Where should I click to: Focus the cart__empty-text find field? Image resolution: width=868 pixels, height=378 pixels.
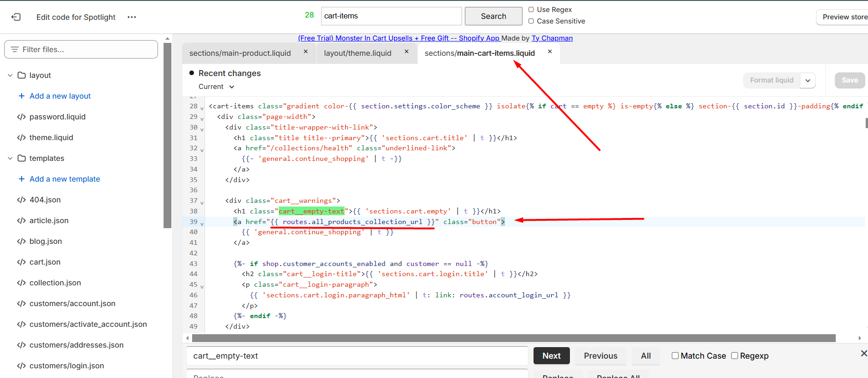pos(357,356)
